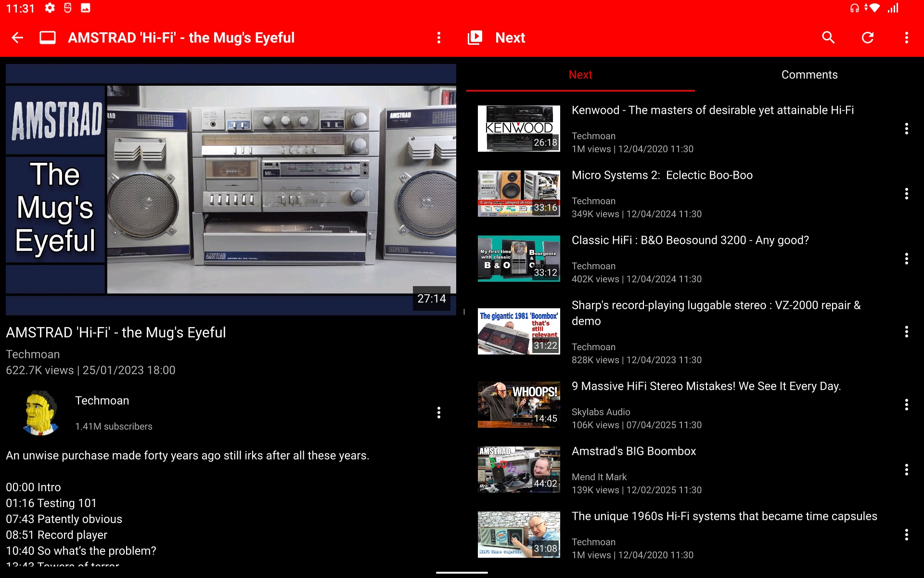Tap the Mend It Mark channel name

(x=599, y=477)
